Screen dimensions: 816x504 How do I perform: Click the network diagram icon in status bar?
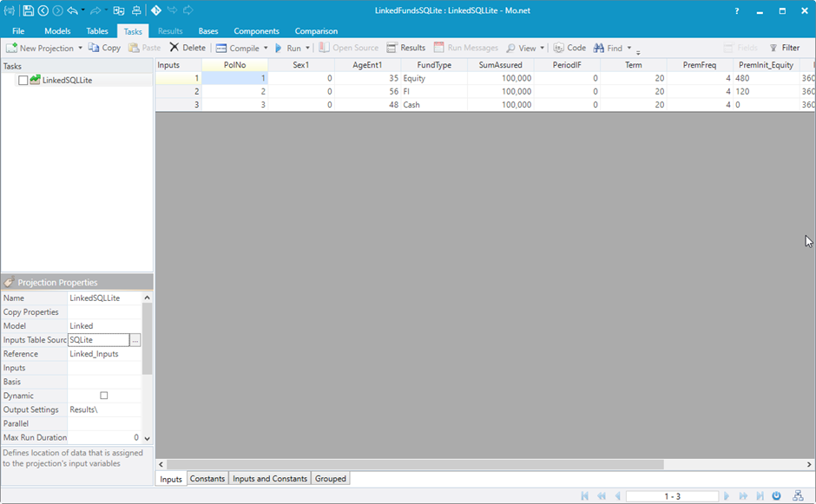797,496
